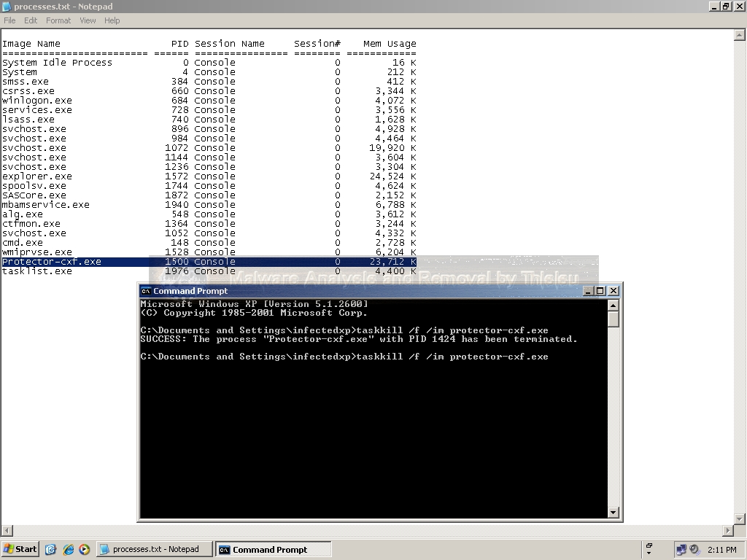Expand the taskbar toolbar chevron arrow
747x560 pixels.
[x=649, y=553]
